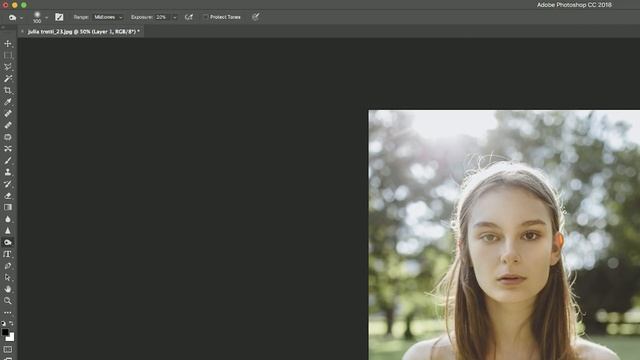
Task: Select the Magic Wand tool
Action: pyautogui.click(x=8, y=78)
